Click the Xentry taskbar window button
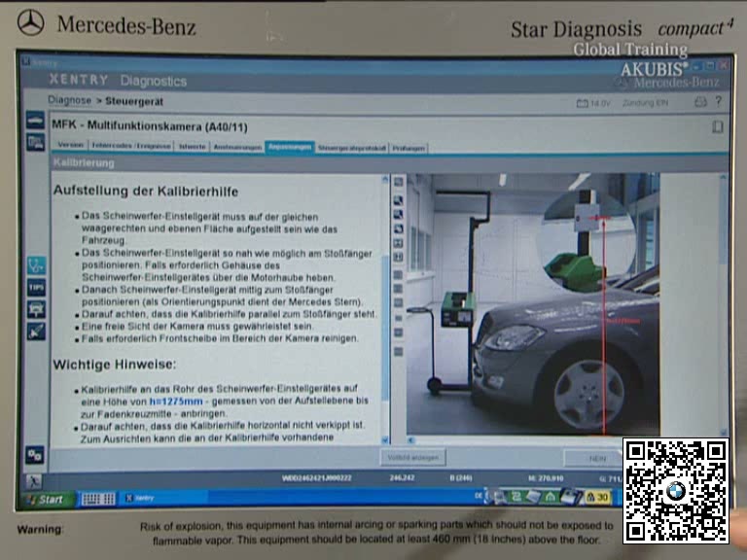Image resolution: width=747 pixels, height=560 pixels. pos(163,498)
